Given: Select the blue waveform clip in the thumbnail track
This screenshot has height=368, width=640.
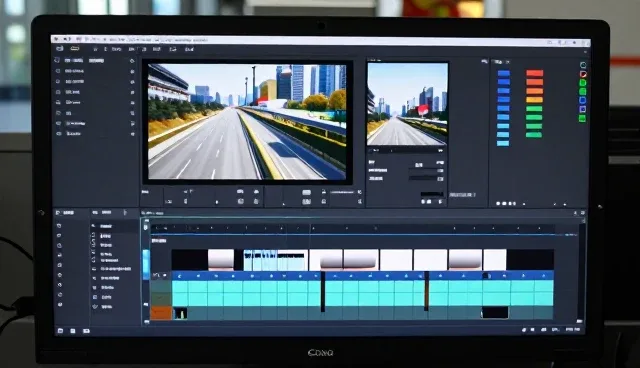Looking at the screenshot, I should pyautogui.click(x=260, y=260).
